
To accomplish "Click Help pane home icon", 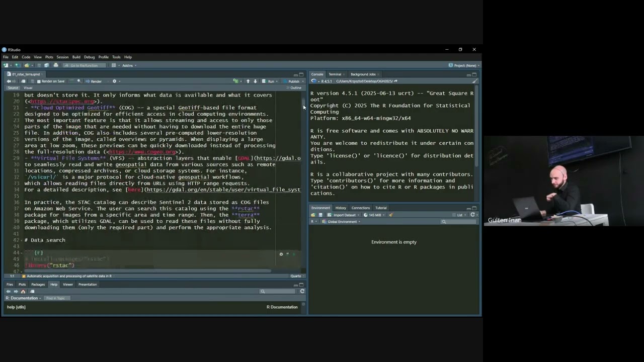I will [x=23, y=291].
